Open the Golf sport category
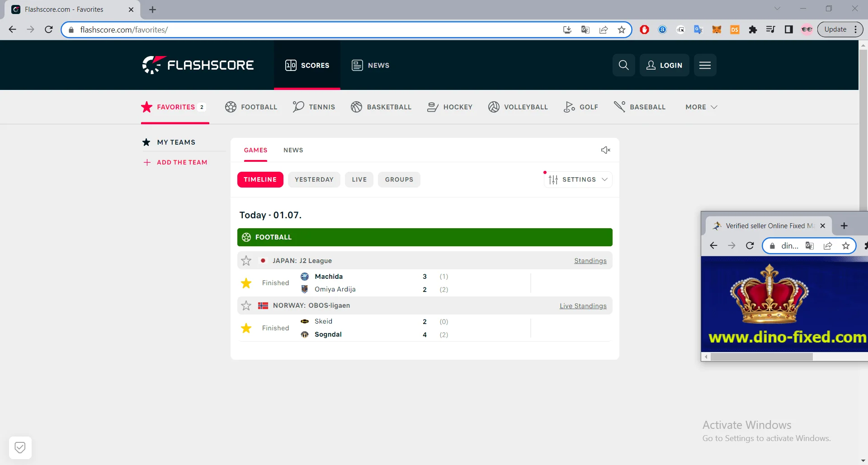868x465 pixels. pos(581,107)
